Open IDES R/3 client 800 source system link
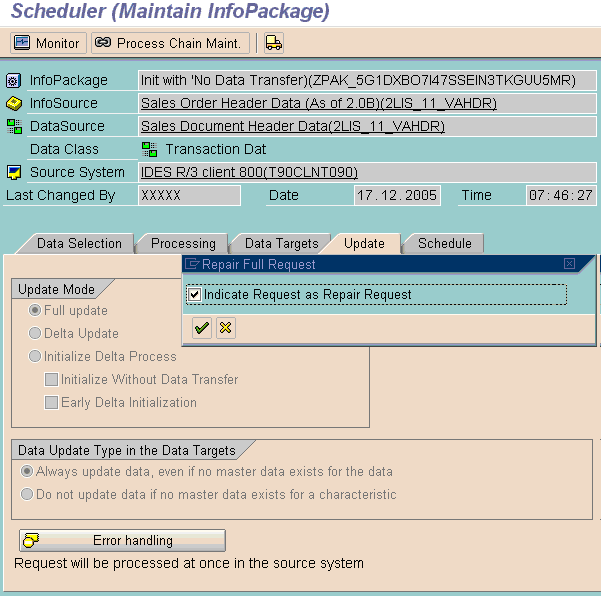The image size is (601, 596). [249, 172]
